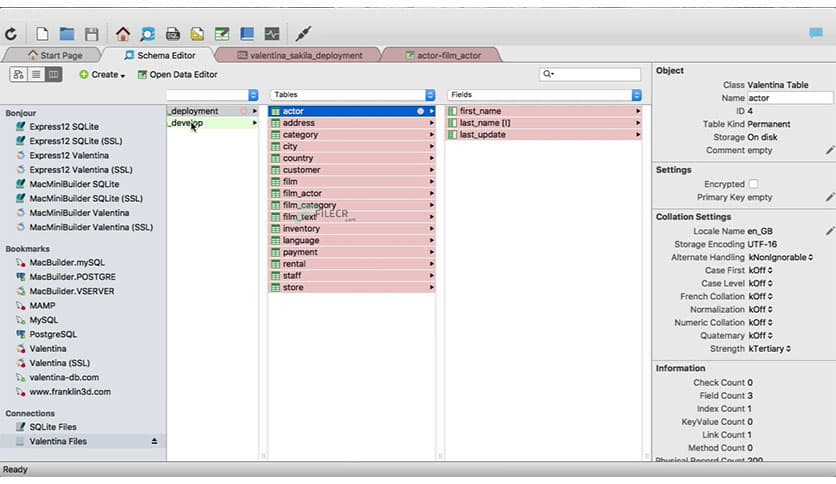The width and height of the screenshot is (836, 484).
Task: Click the yellow note toolbar icon
Action: pyautogui.click(x=197, y=34)
